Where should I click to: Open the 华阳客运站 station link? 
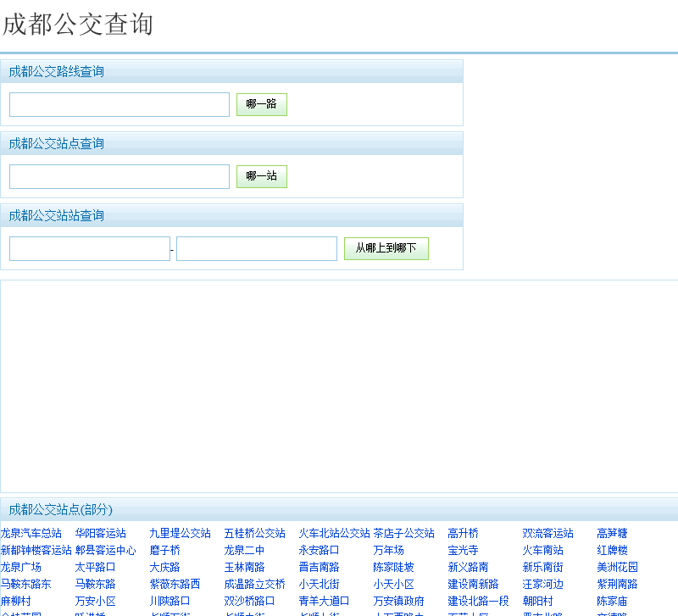tap(100, 534)
